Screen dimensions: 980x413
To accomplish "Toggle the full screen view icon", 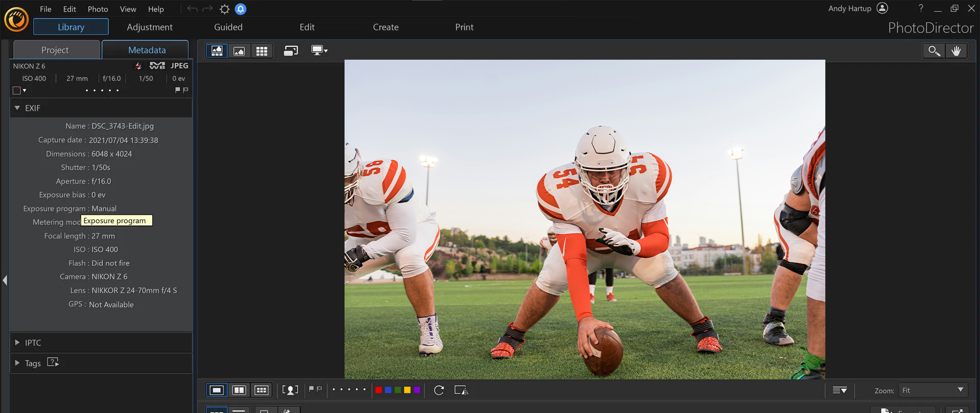I will 291,50.
